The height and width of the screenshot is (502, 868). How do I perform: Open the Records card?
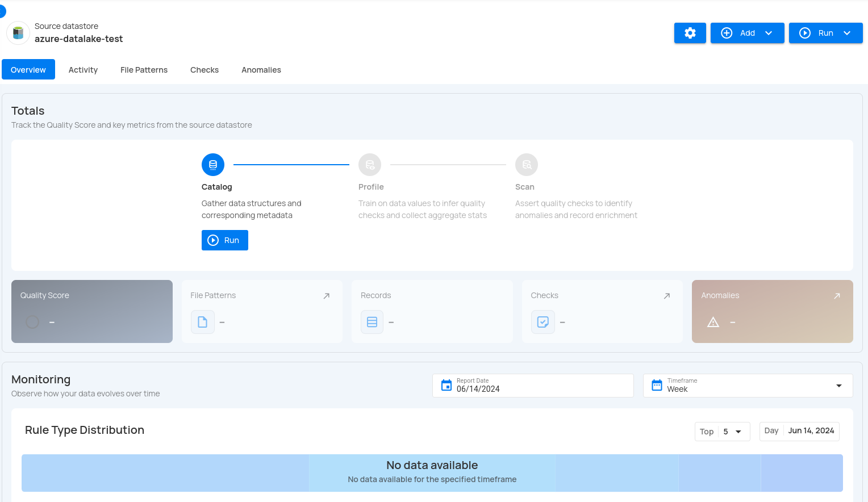pos(432,311)
